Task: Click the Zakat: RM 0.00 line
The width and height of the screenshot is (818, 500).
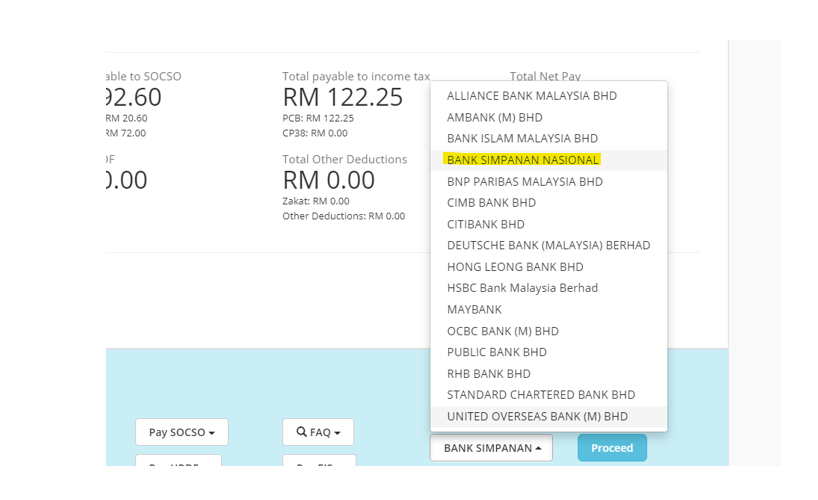Action: coord(316,201)
